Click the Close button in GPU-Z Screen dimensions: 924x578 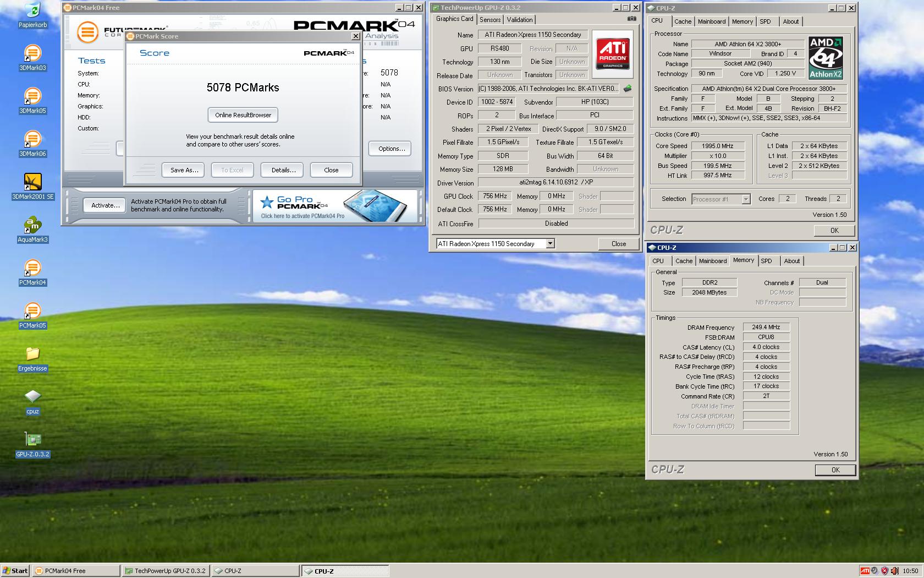pyautogui.click(x=618, y=244)
